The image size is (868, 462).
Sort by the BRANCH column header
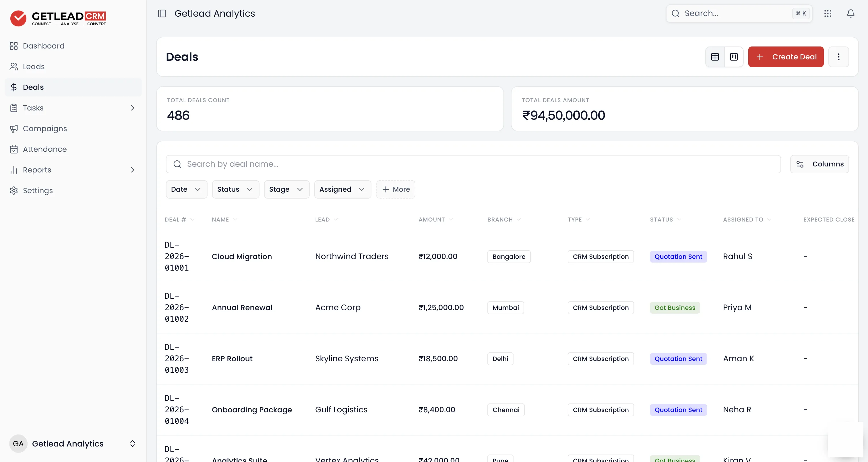[x=504, y=220]
